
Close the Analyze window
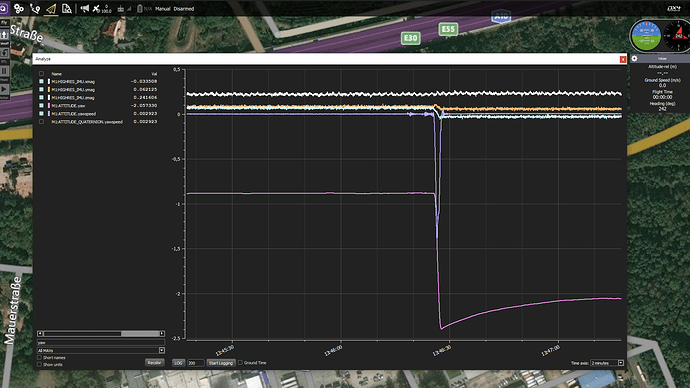tap(623, 59)
